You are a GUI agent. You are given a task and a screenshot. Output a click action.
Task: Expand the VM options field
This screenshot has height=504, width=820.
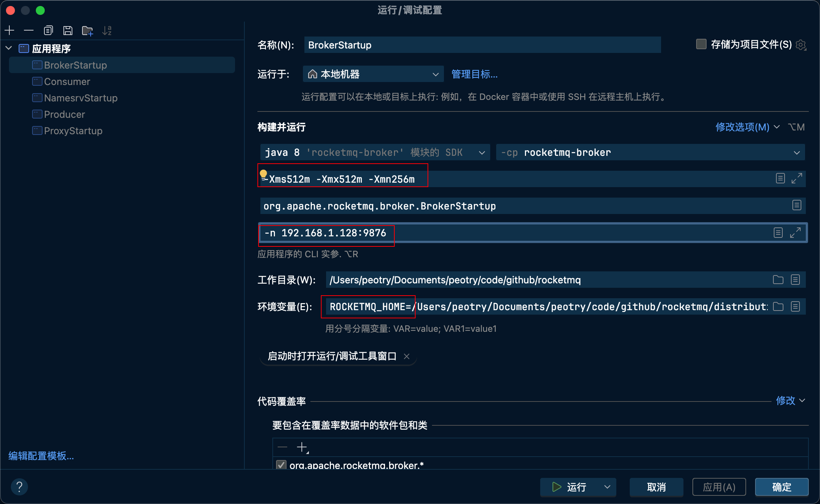[797, 178]
